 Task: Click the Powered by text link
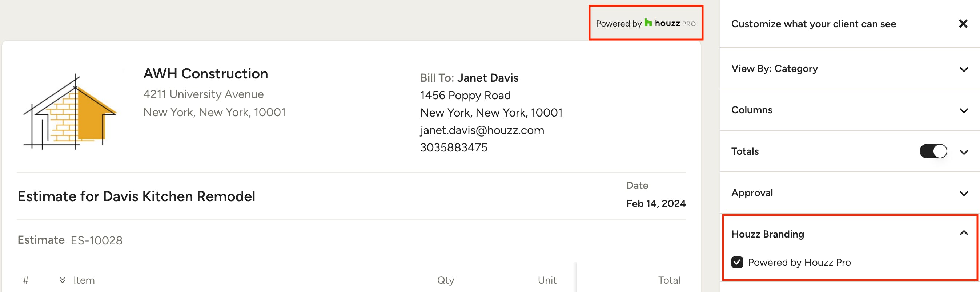tap(619, 24)
